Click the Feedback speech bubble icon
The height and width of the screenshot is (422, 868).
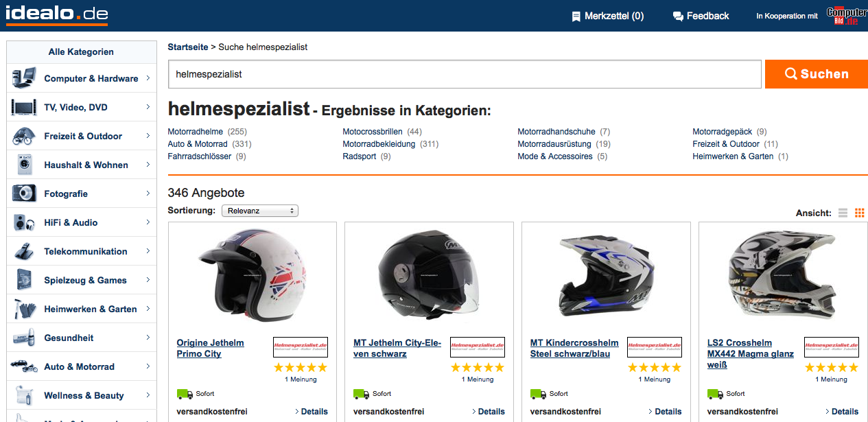pos(678,16)
